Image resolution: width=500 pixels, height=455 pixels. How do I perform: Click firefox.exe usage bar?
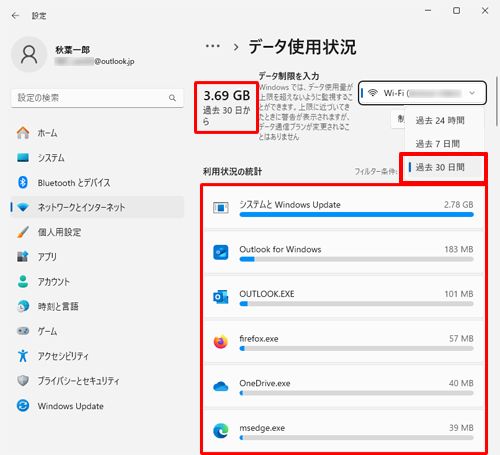click(x=356, y=349)
